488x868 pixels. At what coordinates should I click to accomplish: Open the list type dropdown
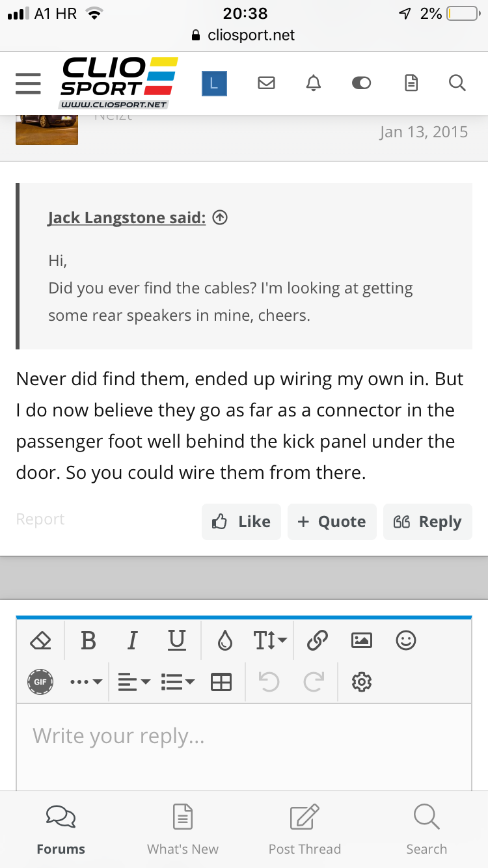(x=178, y=682)
